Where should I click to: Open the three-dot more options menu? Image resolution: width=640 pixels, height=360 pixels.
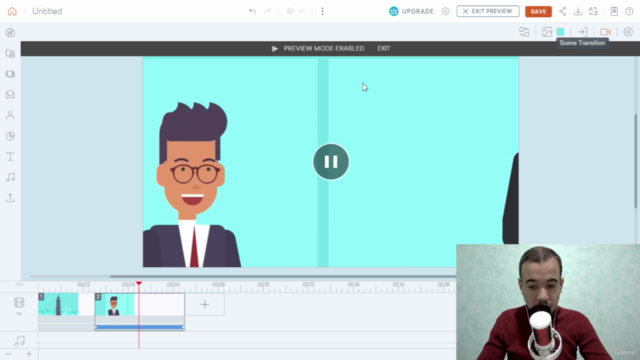click(322, 11)
